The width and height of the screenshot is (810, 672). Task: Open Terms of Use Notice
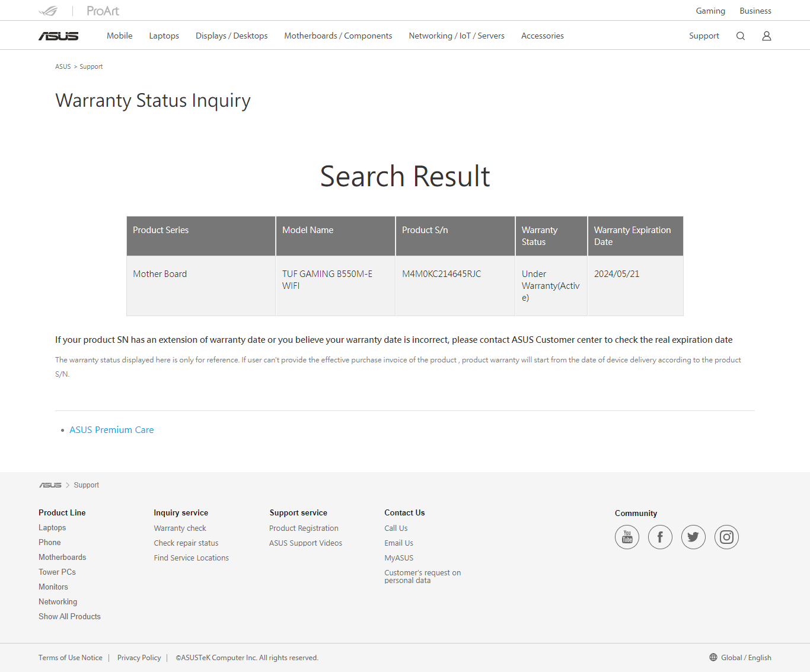(71, 658)
